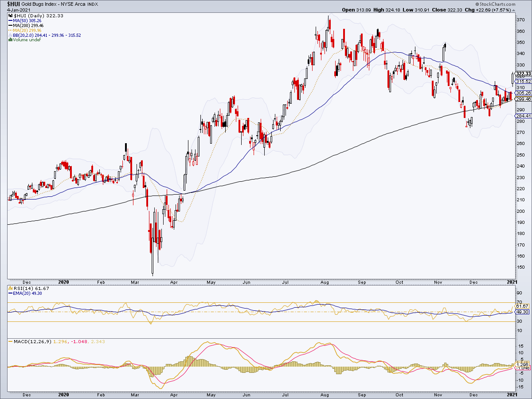Click the 'Close 322.33' value in header
The image size is (532, 399).
[447, 10]
